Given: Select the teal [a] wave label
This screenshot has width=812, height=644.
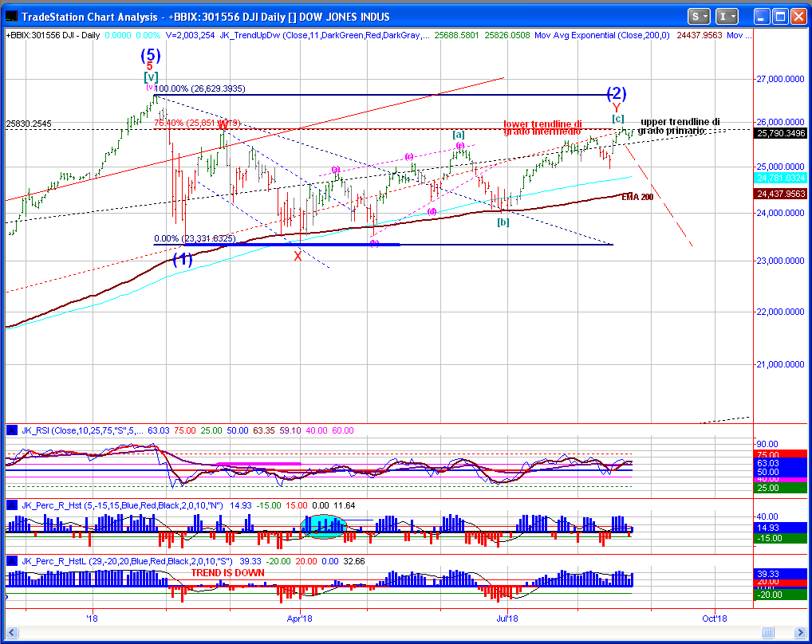Looking at the screenshot, I should click(459, 135).
